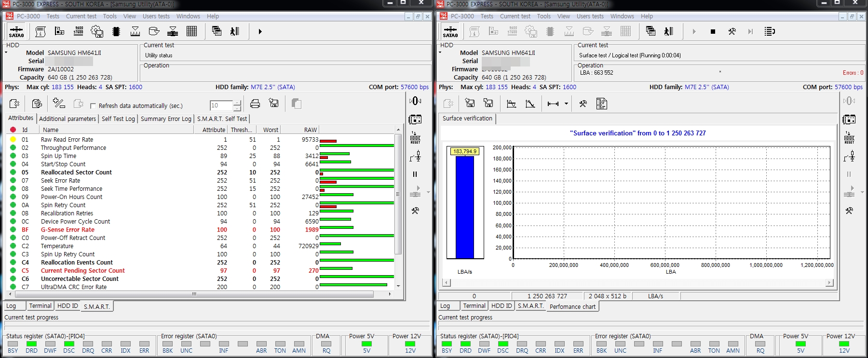Click the Worst column header
This screenshot has width=868, height=358.
(268, 130)
